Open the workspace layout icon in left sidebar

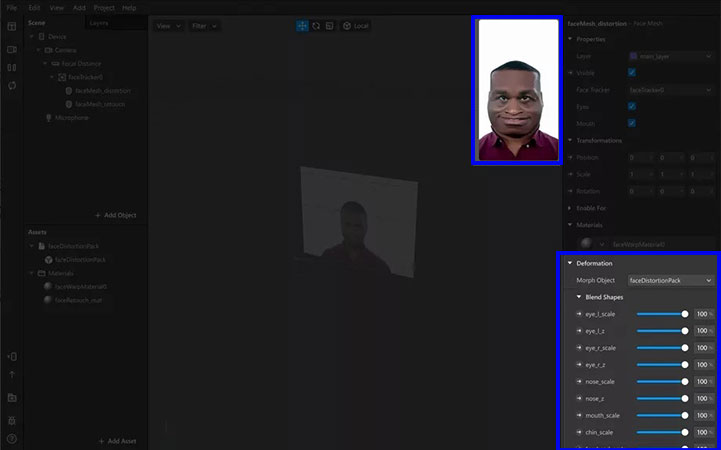(x=12, y=27)
